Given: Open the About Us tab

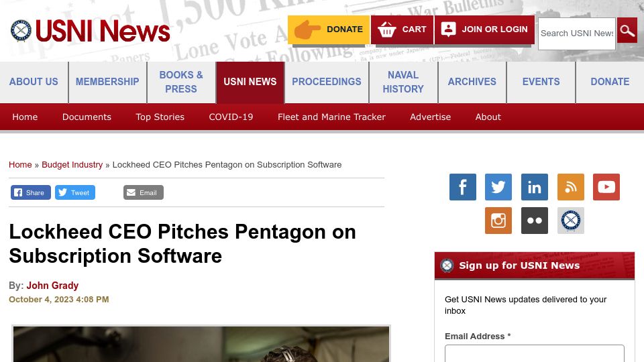Looking at the screenshot, I should coord(34,82).
